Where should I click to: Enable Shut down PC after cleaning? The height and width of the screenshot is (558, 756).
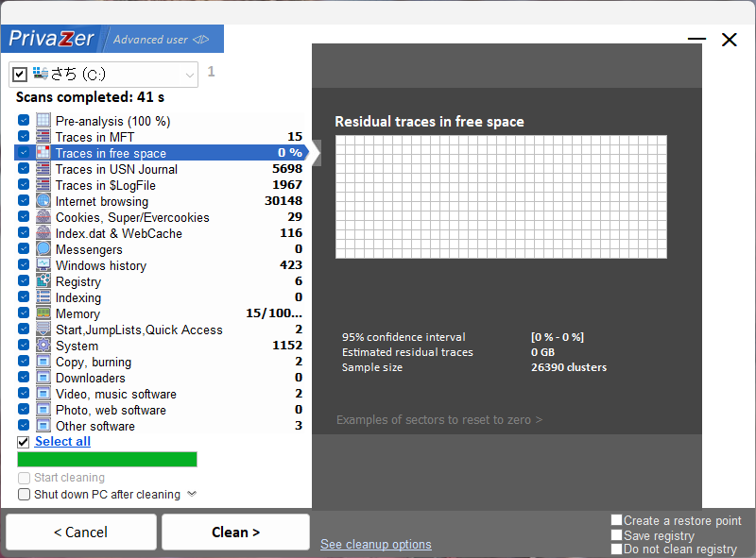point(24,495)
